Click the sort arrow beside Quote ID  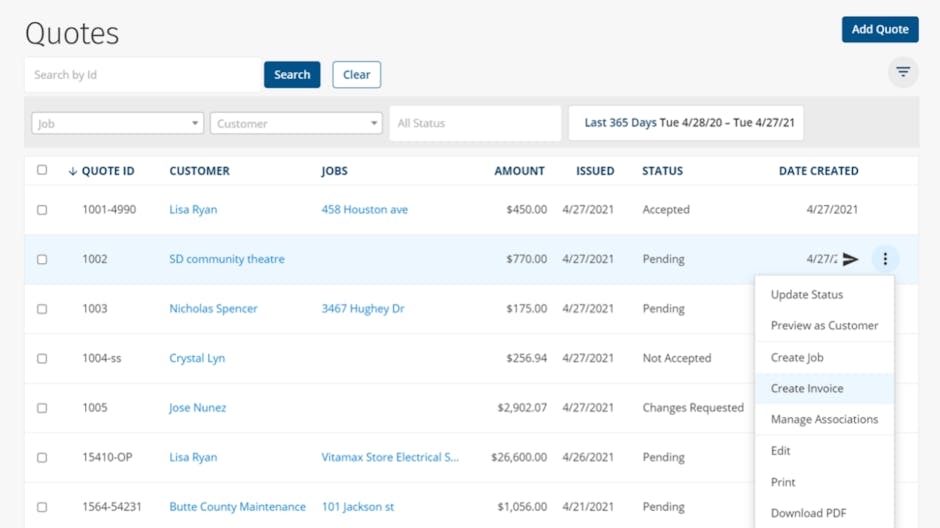click(73, 171)
